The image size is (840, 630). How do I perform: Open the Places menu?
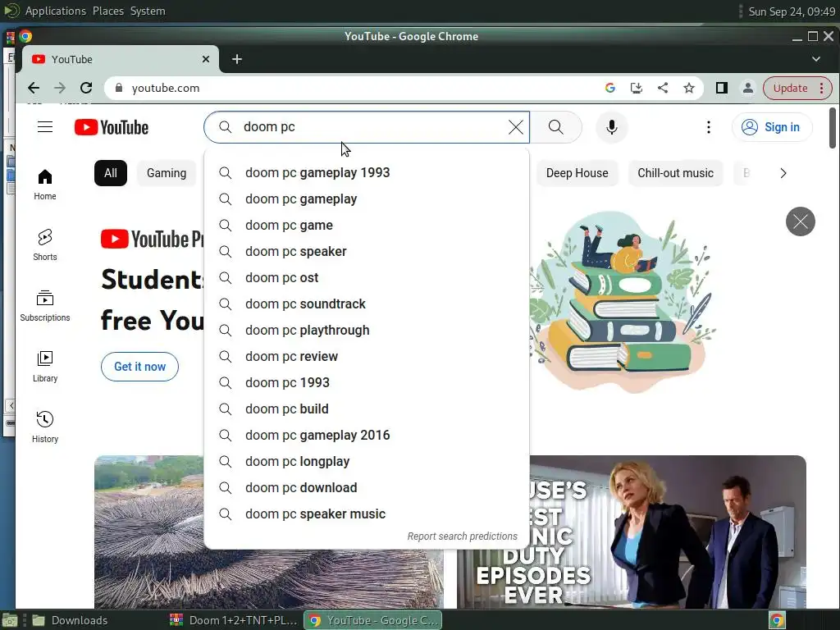107,11
